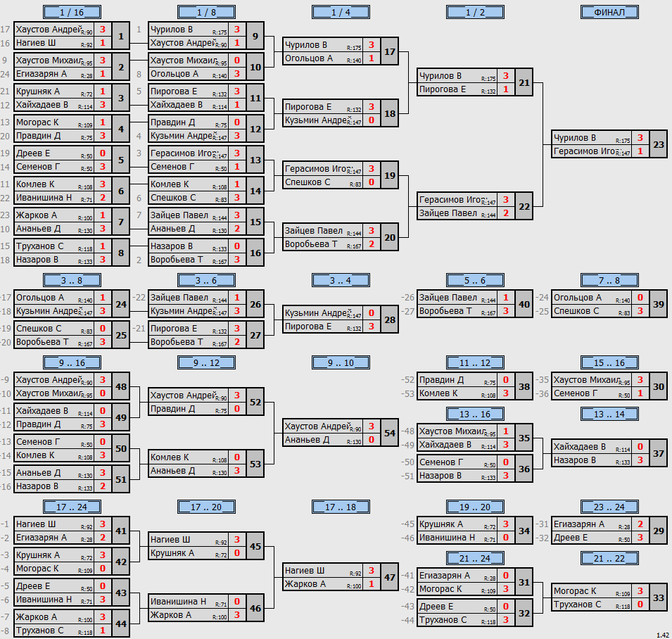Open the "13 .. 16" places header

(x=475, y=414)
